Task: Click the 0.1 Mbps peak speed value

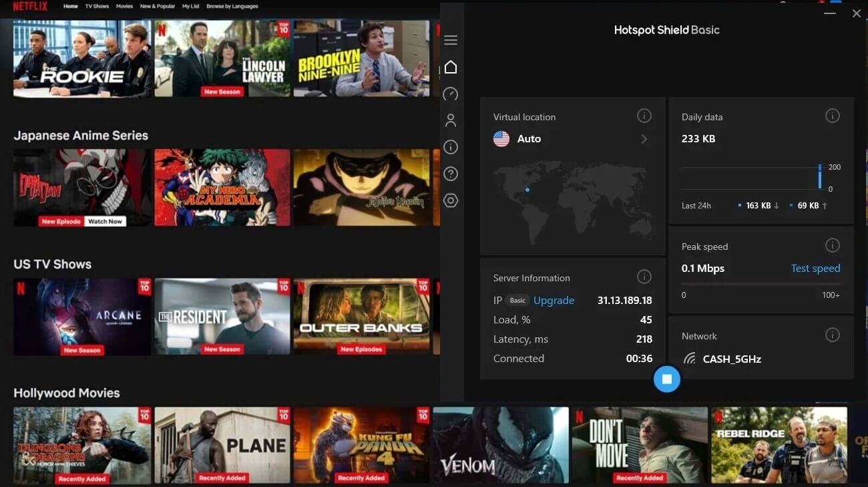Action: coord(703,269)
